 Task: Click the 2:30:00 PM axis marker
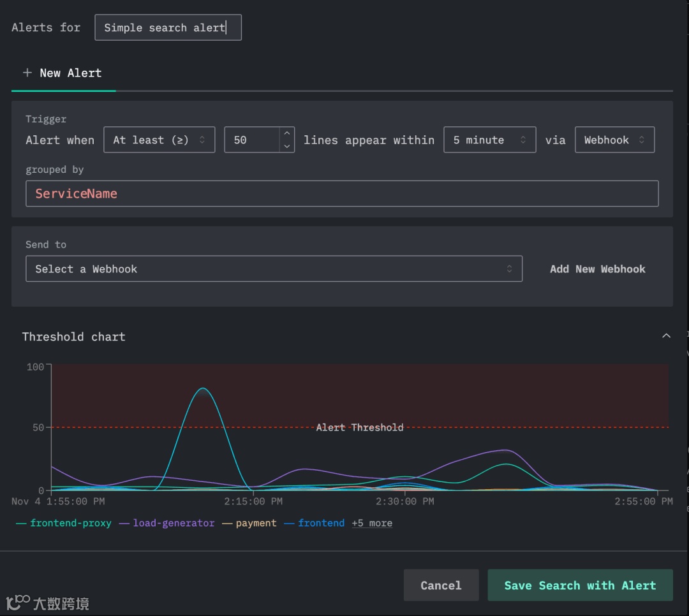pos(404,501)
